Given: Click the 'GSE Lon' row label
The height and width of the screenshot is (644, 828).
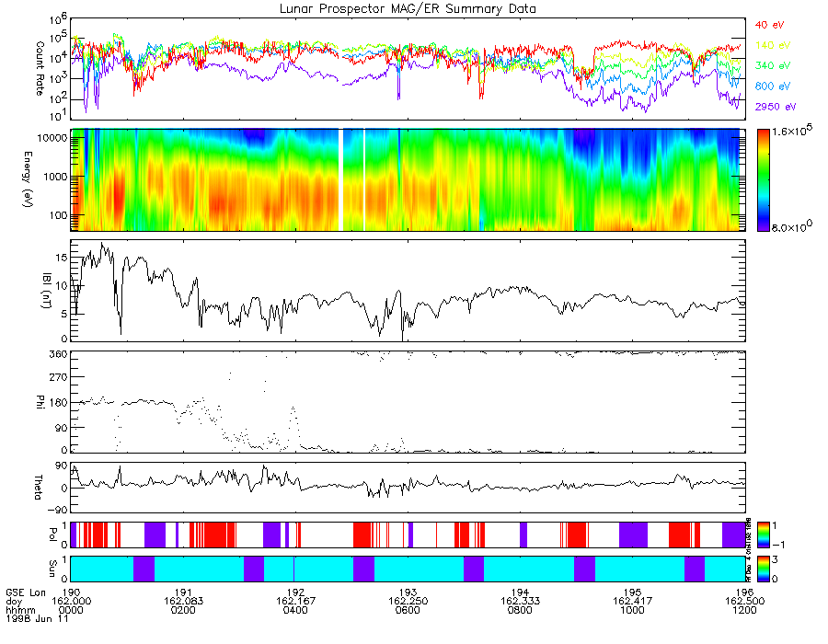Looking at the screenshot, I should [26, 592].
